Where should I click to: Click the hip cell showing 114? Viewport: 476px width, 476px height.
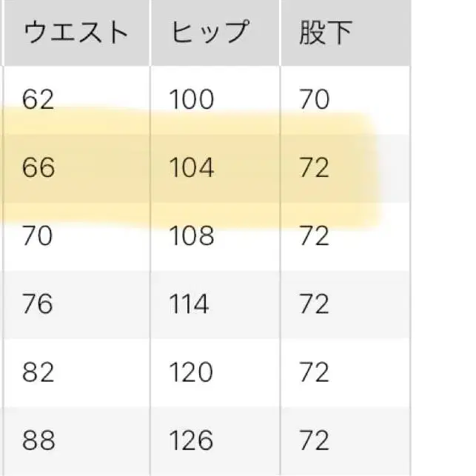(x=192, y=304)
